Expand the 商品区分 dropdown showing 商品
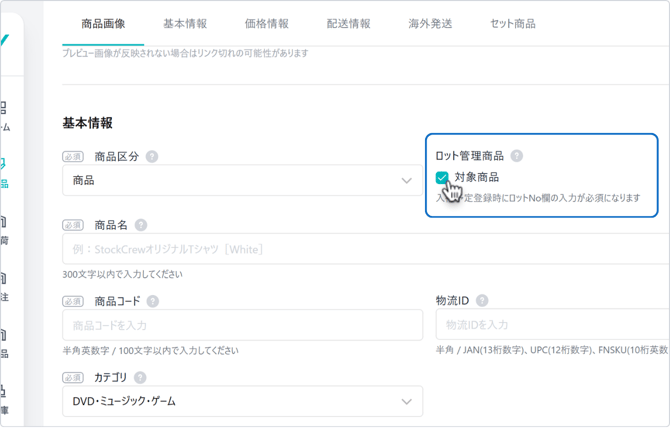Image resolution: width=670 pixels, height=429 pixels. tap(242, 181)
